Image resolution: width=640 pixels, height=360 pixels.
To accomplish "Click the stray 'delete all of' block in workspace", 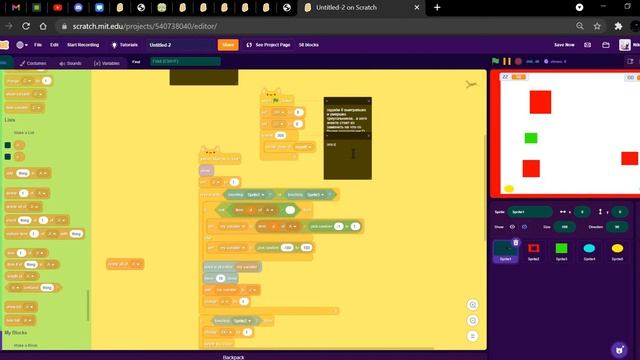I will [x=124, y=264].
